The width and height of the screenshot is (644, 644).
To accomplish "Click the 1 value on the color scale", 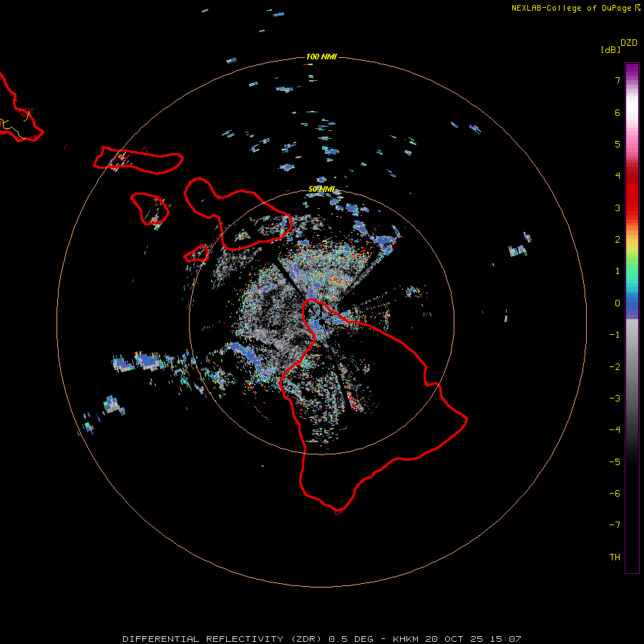I will click(618, 271).
